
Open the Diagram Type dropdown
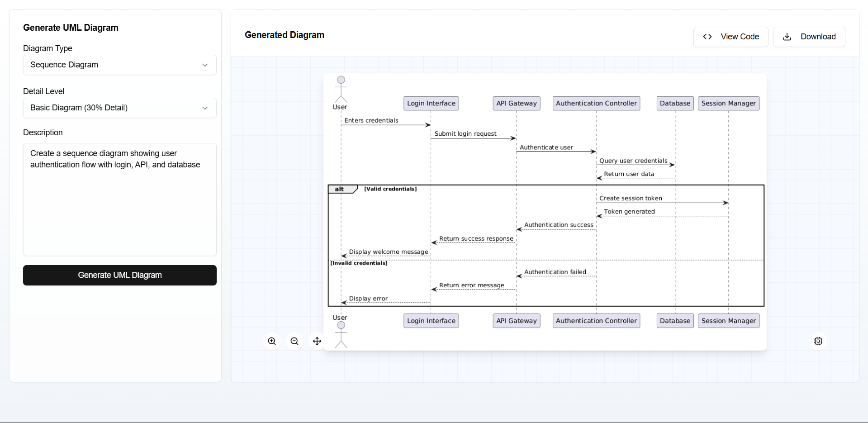pos(119,65)
